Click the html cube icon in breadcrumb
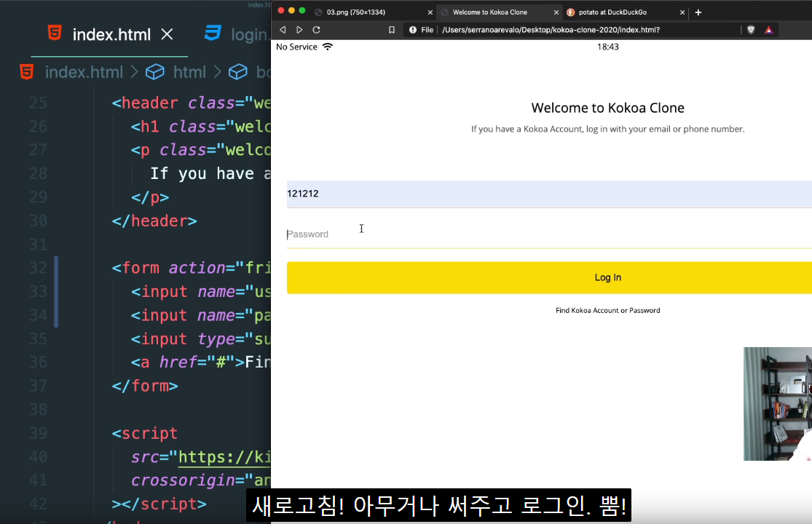Viewport: 812px width, 524px height. tap(155, 72)
